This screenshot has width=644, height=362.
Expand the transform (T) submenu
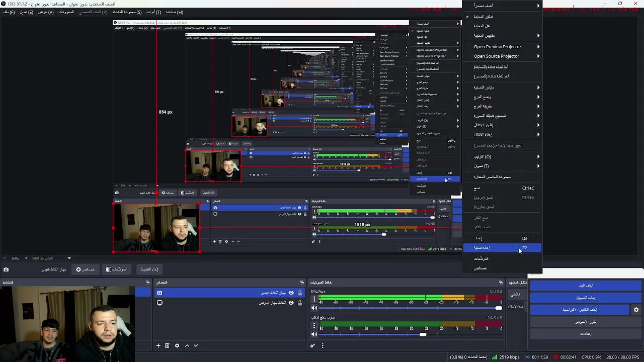click(502, 166)
